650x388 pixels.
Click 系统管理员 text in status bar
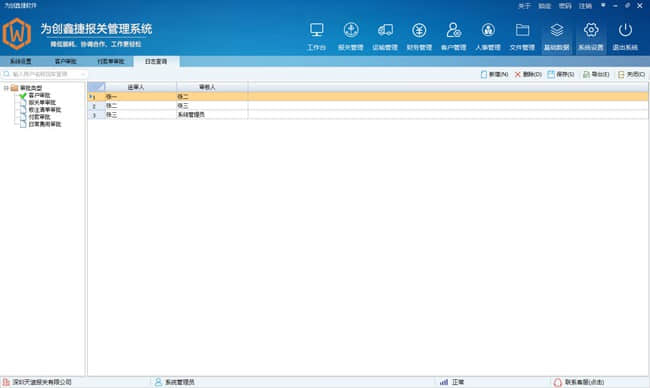point(179,382)
